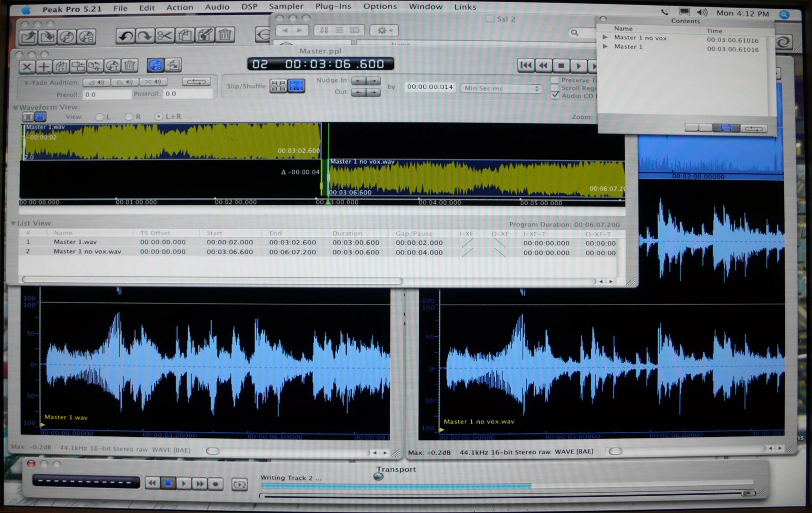Toggle the blue waveform view mode button
Screen dimensions: 812x513
tap(40, 117)
